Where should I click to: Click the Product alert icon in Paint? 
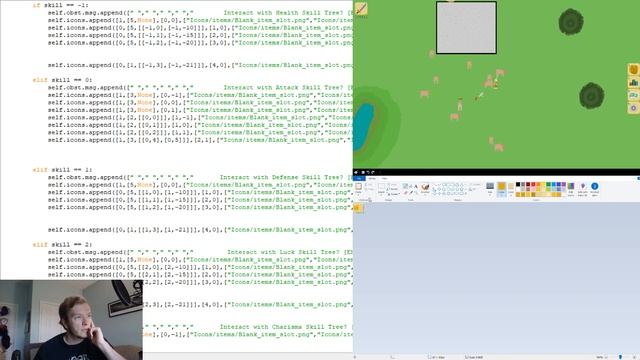click(x=595, y=189)
